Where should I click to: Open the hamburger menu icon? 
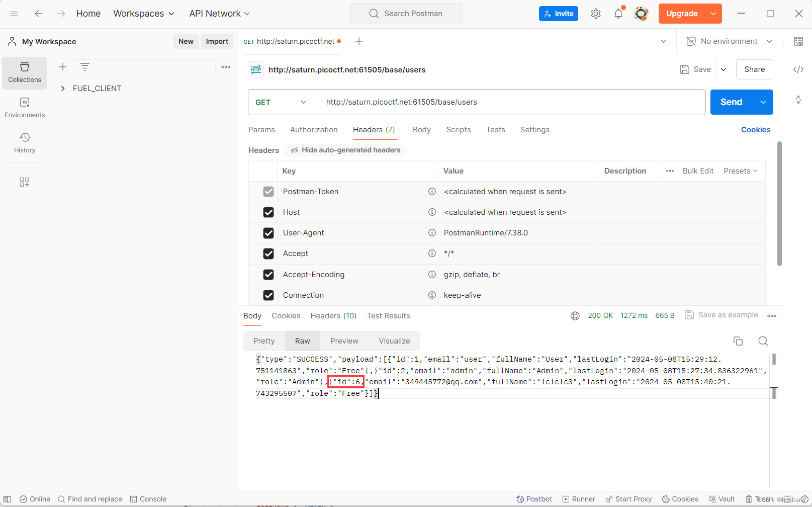tap(14, 14)
